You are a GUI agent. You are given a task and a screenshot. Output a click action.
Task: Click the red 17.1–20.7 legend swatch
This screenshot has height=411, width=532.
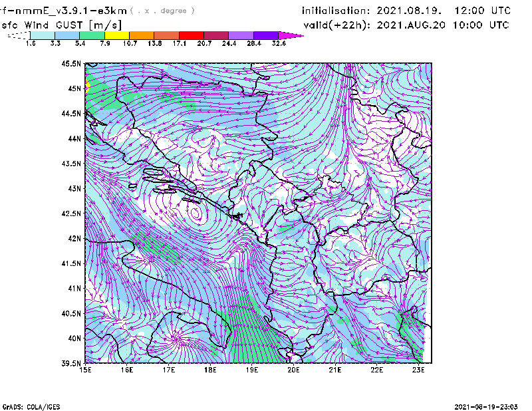coord(192,35)
